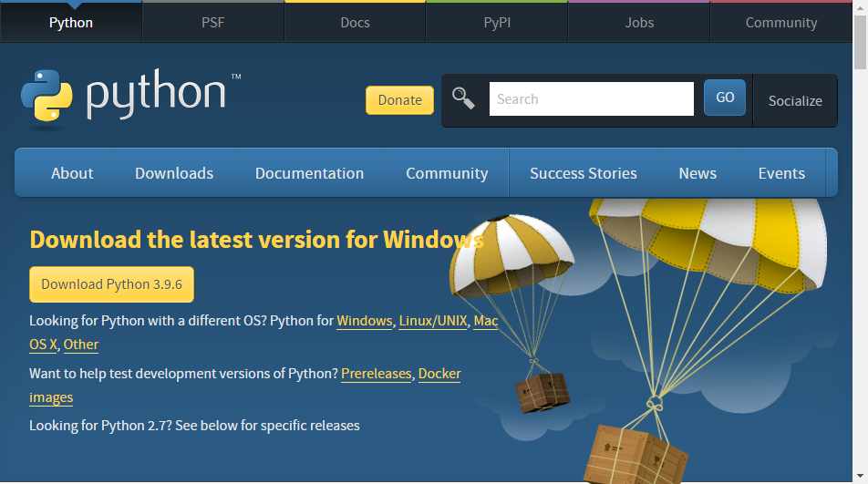Follow the Mac OS X link
Image resolution: width=868 pixels, height=484 pixels.
click(485, 321)
